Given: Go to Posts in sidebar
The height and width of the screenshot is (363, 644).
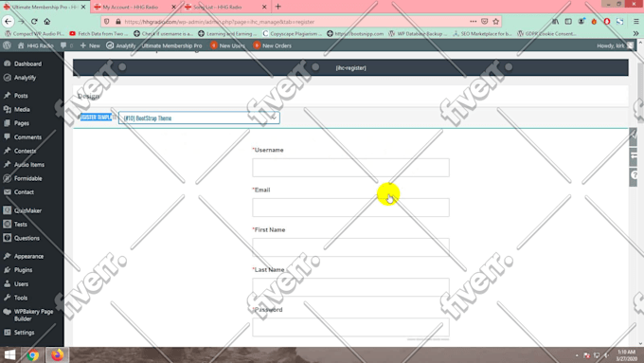Looking at the screenshot, I should click(x=21, y=96).
